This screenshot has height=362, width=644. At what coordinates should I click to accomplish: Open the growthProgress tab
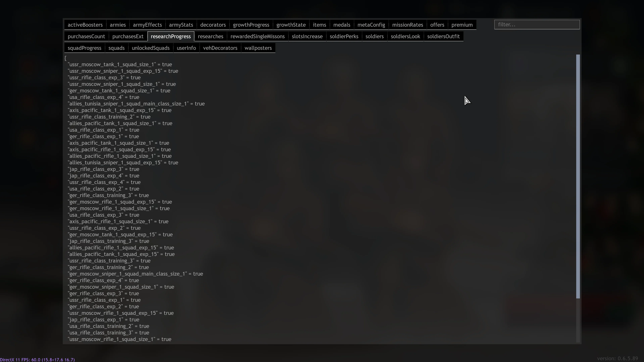[251, 25]
